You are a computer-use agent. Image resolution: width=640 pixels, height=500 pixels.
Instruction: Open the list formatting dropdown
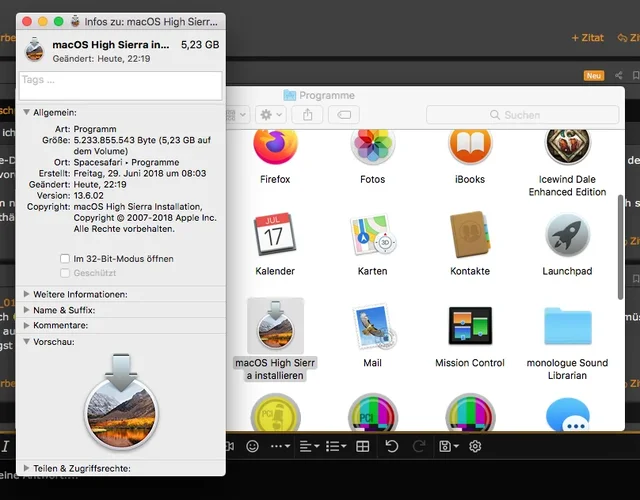click(x=336, y=446)
